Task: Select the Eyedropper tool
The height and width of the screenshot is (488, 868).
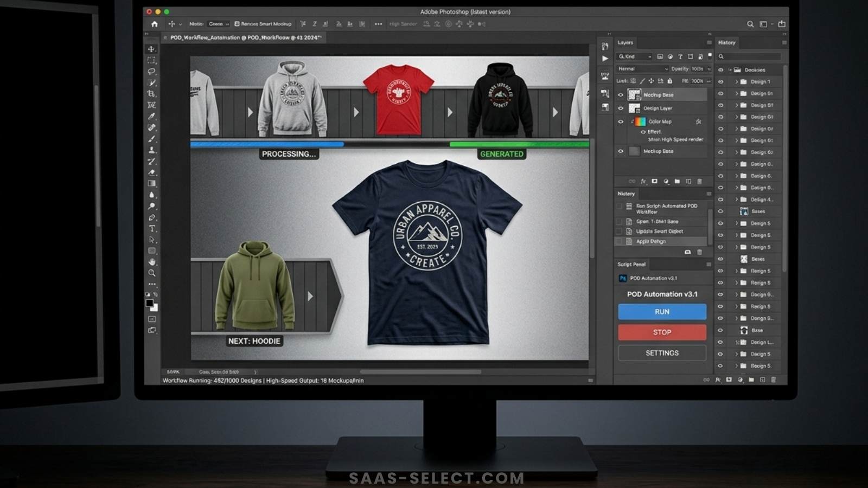Action: pos(152,116)
